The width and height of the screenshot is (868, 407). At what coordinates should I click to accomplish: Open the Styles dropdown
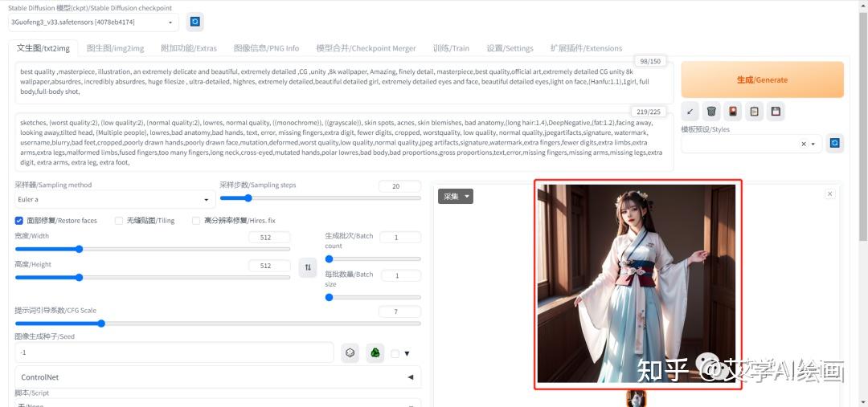point(751,144)
